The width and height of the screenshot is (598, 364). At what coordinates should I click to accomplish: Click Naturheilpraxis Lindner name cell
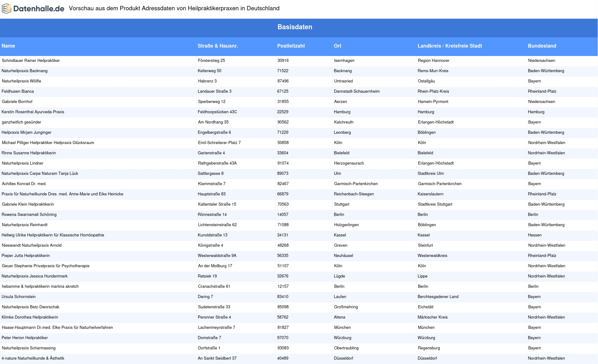click(x=23, y=163)
